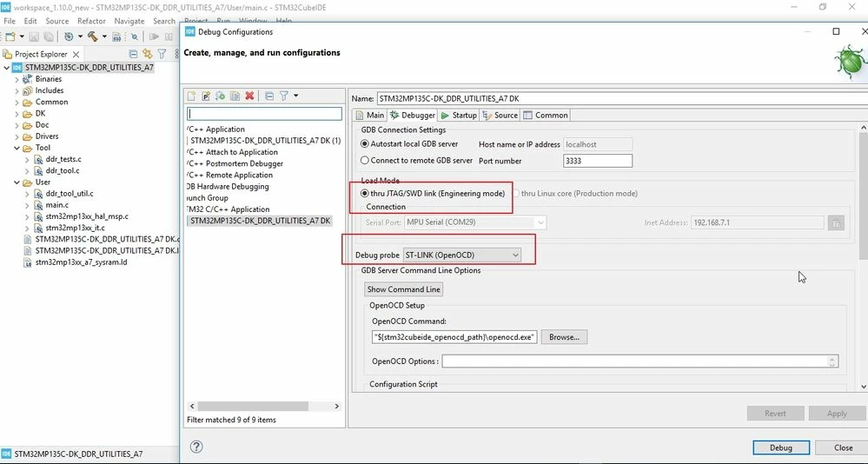The width and height of the screenshot is (868, 464).
Task: Click the New launch configuration icon
Action: (x=191, y=96)
